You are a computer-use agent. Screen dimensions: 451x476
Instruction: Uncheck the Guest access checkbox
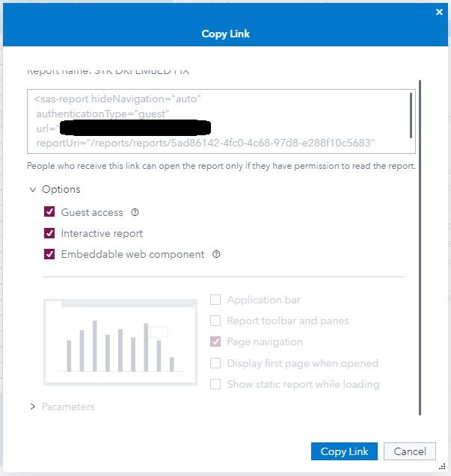tap(50, 212)
